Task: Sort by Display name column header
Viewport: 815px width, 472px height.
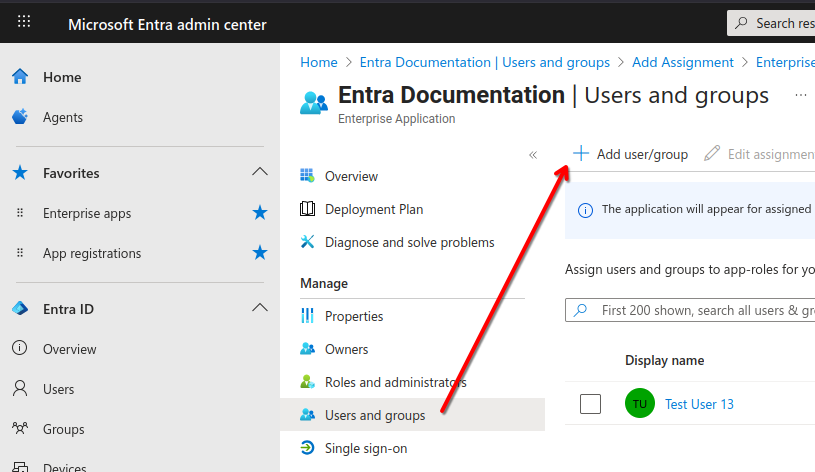Action: (664, 360)
